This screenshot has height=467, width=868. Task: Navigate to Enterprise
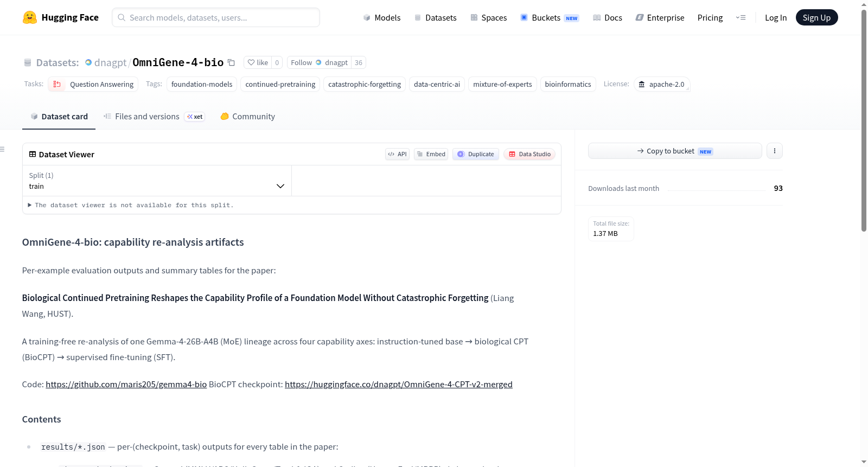coord(660,17)
